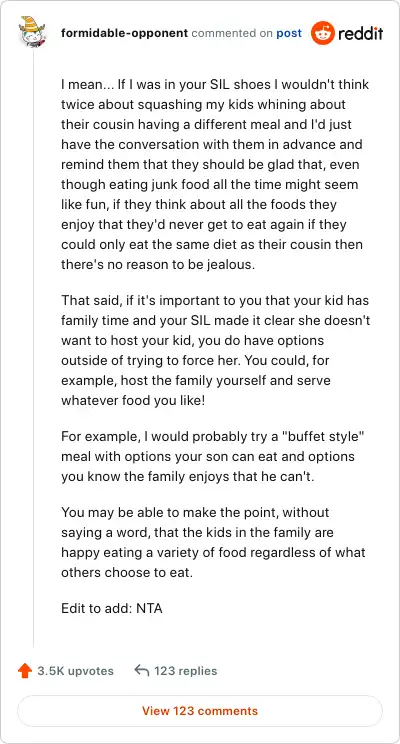The height and width of the screenshot is (744, 400).
Task: Click the paragraph starting "That said"
Action: 215,350
